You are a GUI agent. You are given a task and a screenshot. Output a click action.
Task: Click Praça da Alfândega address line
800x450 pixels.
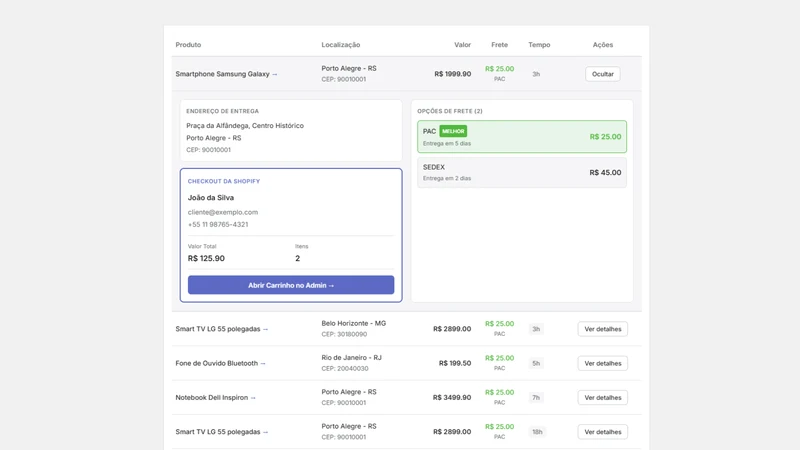[x=245, y=126]
